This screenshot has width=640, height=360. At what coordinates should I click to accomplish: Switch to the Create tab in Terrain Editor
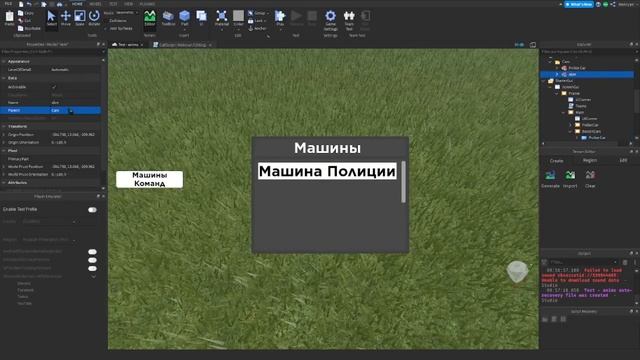click(x=556, y=160)
